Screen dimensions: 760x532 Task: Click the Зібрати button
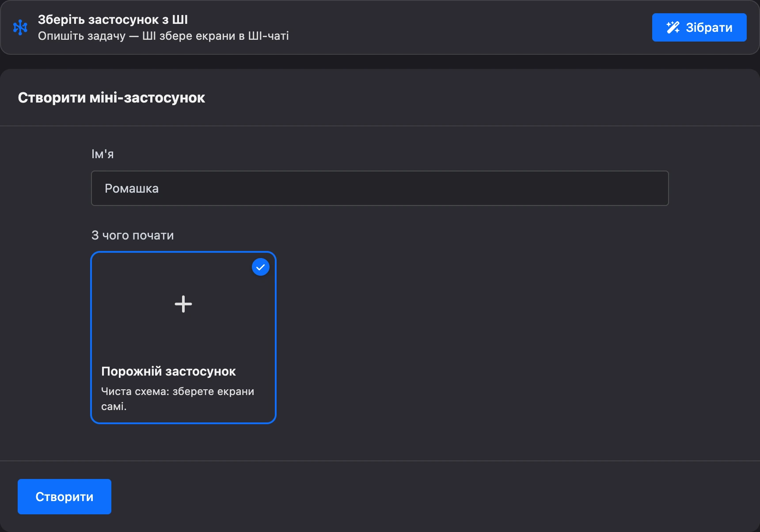699,27
